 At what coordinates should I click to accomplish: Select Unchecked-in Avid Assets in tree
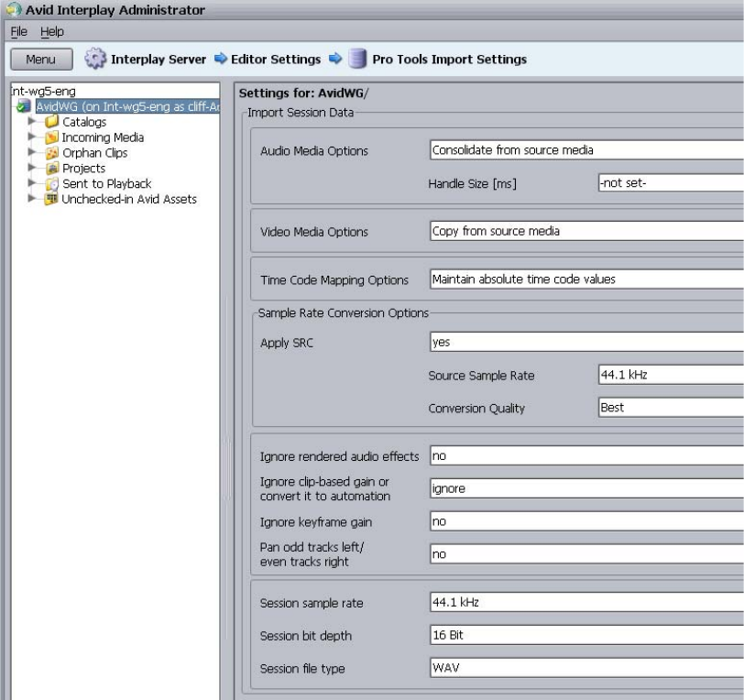click(x=129, y=200)
